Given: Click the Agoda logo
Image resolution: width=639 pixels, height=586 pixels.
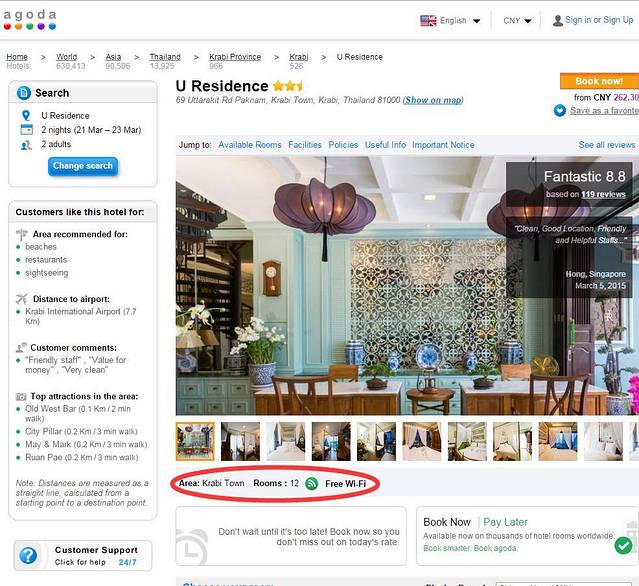Looking at the screenshot, I should [30, 17].
